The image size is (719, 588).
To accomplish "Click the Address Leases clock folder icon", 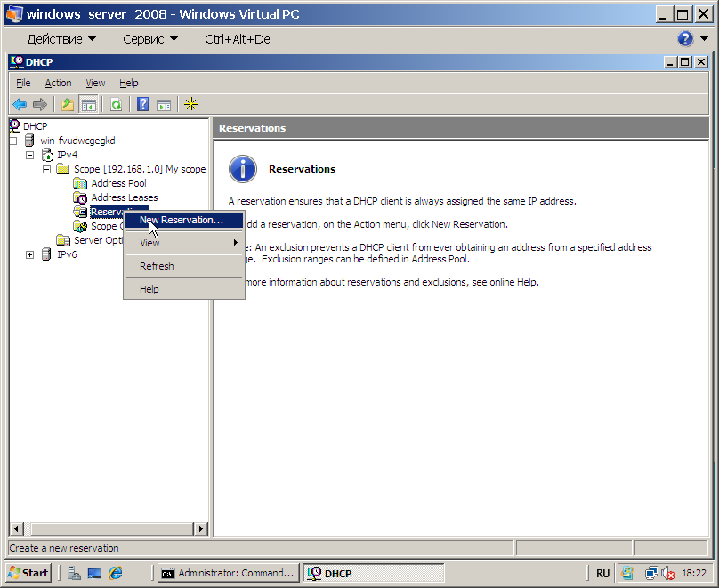I will [80, 197].
